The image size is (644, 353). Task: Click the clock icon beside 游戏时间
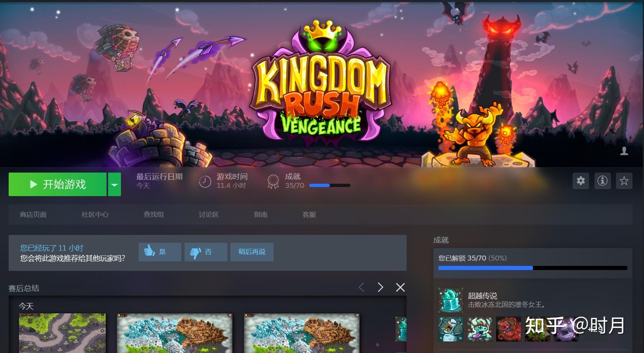205,181
